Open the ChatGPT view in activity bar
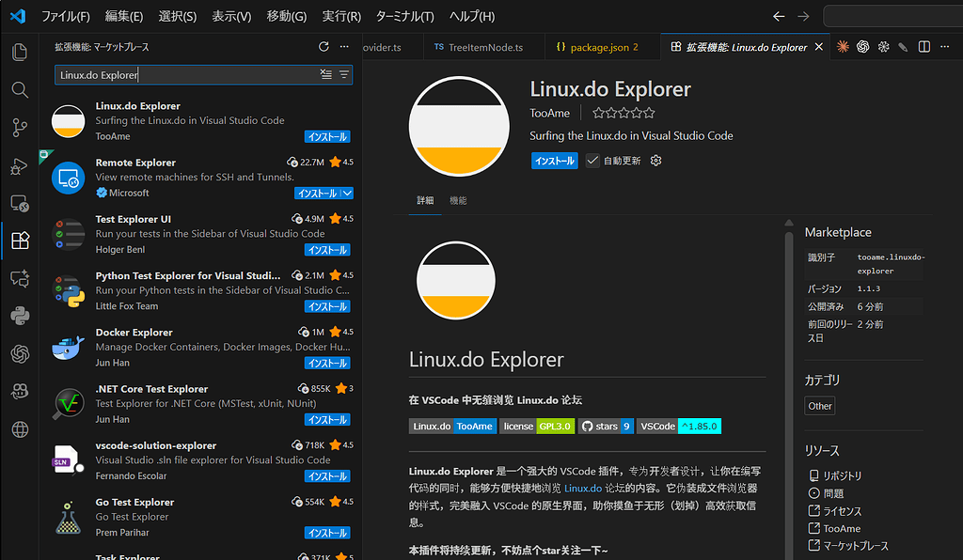The width and height of the screenshot is (963, 560). pyautogui.click(x=20, y=354)
